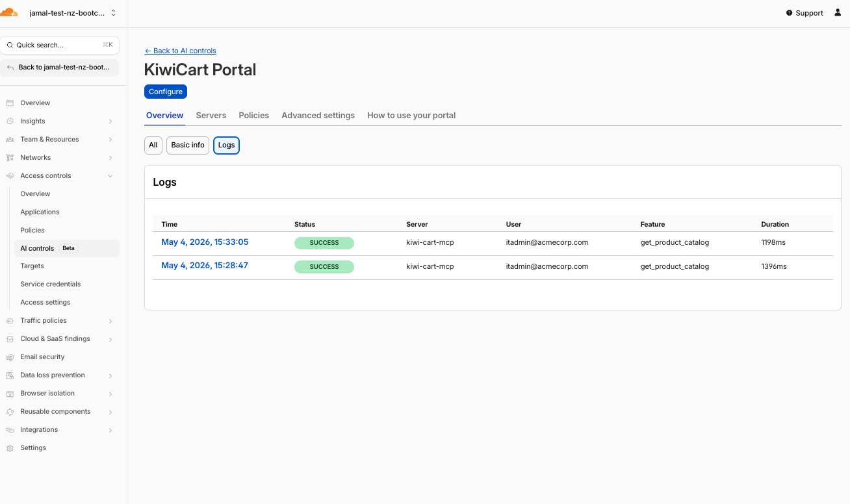Open the user profile icon
Screen dimensions: 850x504
tap(838, 13)
